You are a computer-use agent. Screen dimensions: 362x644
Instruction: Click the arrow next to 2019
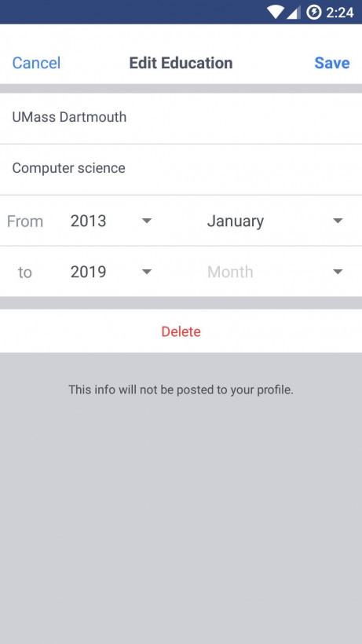coord(147,272)
